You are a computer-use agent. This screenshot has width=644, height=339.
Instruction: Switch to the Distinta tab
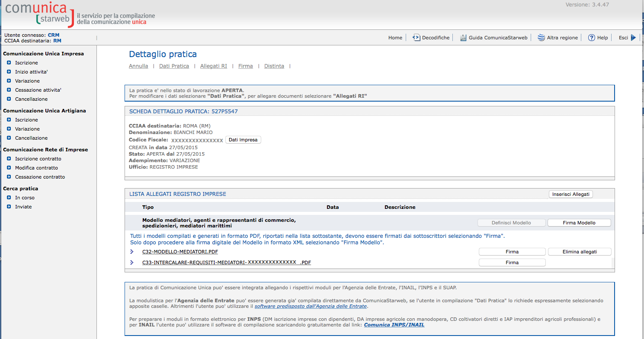click(x=274, y=66)
